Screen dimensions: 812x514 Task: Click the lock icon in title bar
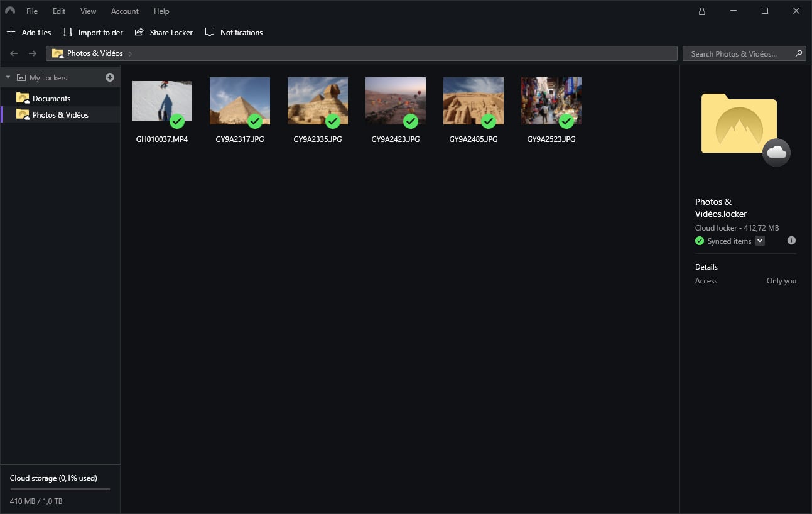(x=702, y=11)
